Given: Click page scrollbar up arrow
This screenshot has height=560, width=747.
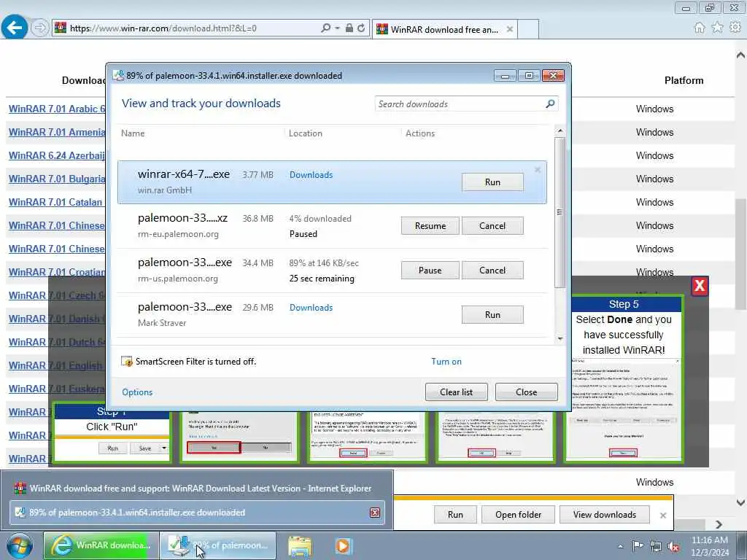Looking at the screenshot, I should pos(740,55).
